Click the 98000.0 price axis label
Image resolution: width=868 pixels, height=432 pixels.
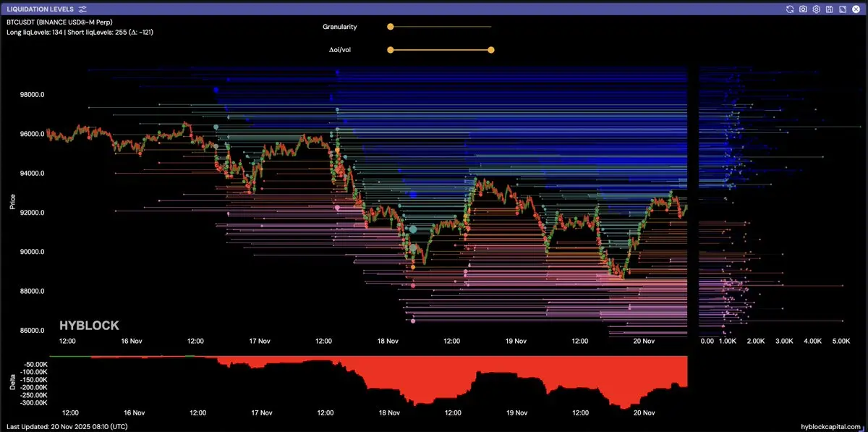coord(32,95)
